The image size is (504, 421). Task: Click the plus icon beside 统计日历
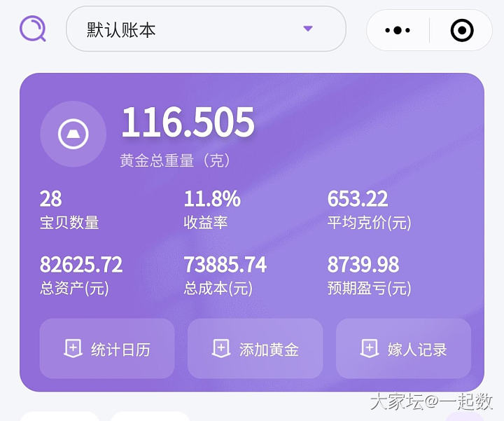(x=73, y=348)
